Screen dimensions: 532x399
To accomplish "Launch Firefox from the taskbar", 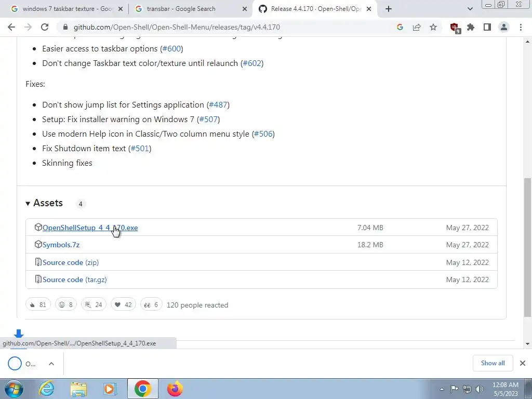I will pos(175,389).
